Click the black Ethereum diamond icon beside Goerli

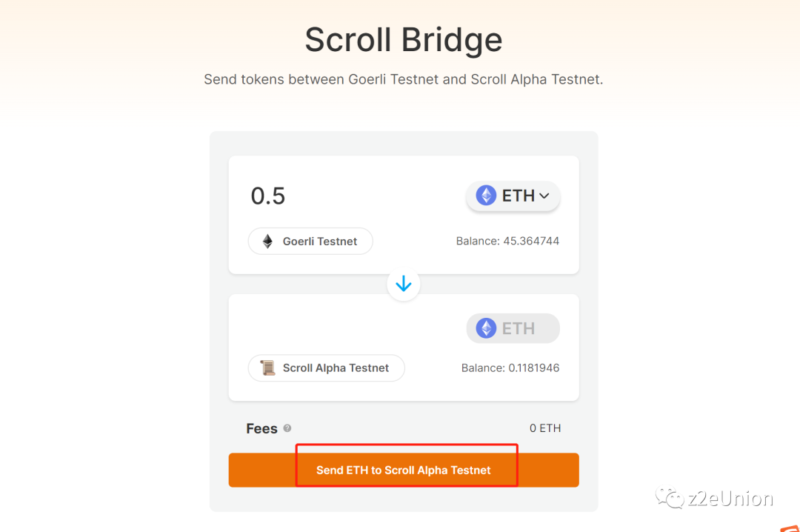[268, 242]
